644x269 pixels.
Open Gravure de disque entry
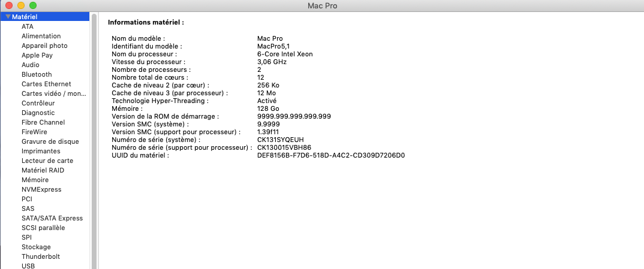50,141
